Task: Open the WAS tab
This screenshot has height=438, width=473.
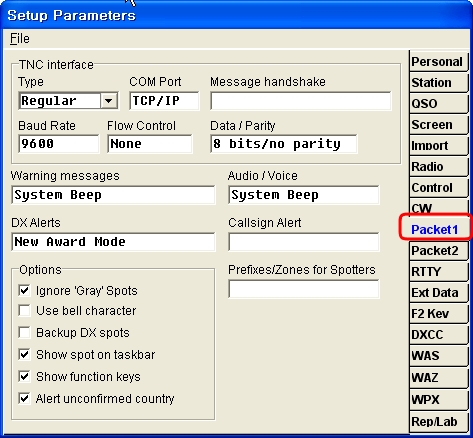Action: coord(438,356)
